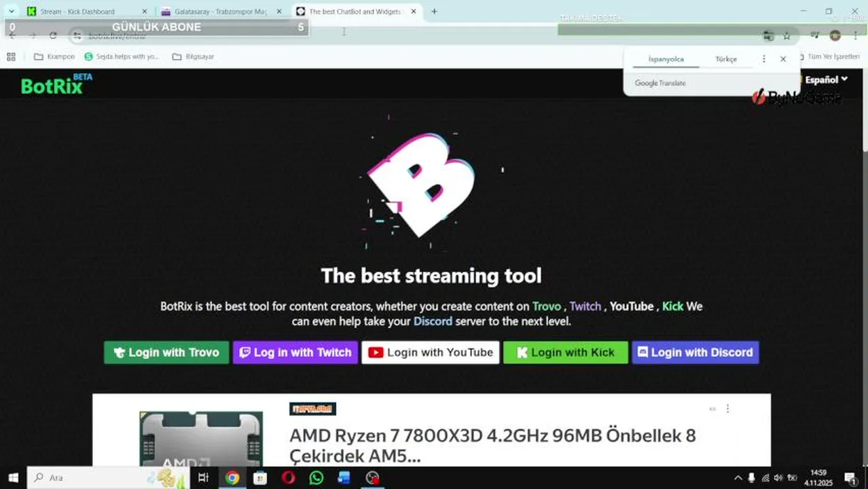Open Task View on the taskbar
This screenshot has width=868, height=489.
coord(203,477)
